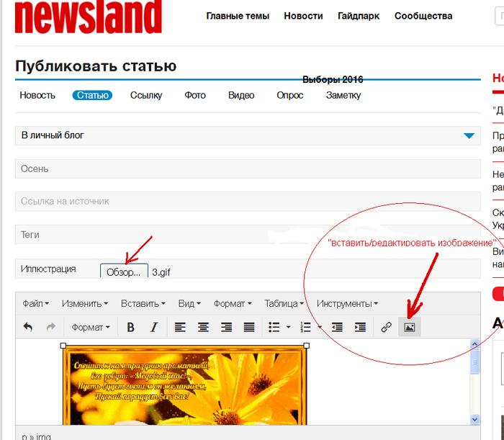Click the insert link chain icon
Image resolution: width=504 pixels, height=440 pixels.
point(386,327)
